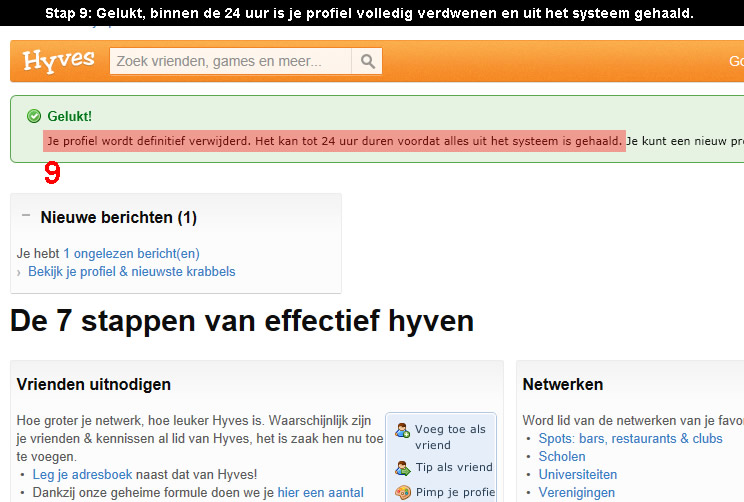The height and width of the screenshot is (502, 744).
Task: Select 'Voeg toe als vriend' option
Action: pyautogui.click(x=450, y=437)
